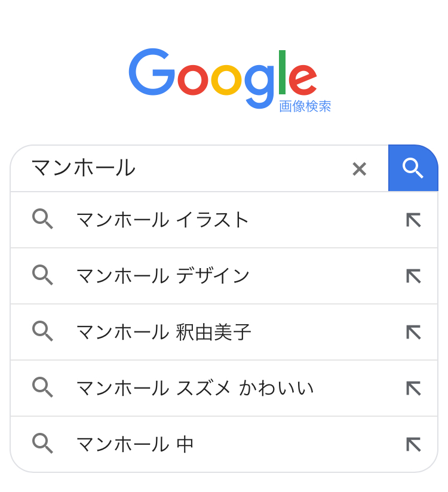Screen dimensions: 448x492
Task: Fill query arrow for スズメ かわいい suggestion
Action: (x=413, y=388)
